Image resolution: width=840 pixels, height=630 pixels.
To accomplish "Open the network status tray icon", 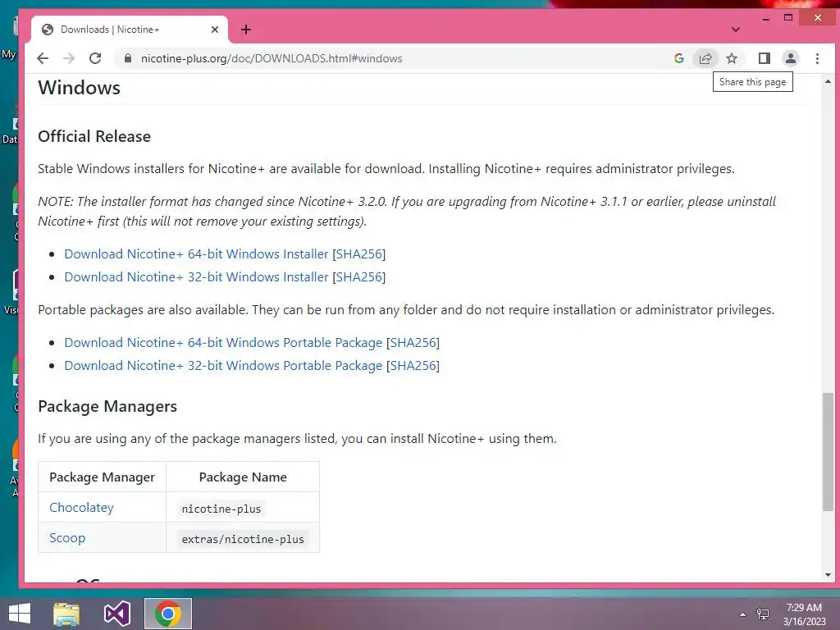I will click(x=763, y=614).
